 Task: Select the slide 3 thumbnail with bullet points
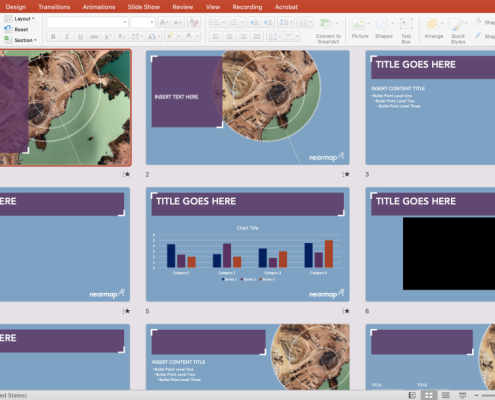(x=430, y=108)
